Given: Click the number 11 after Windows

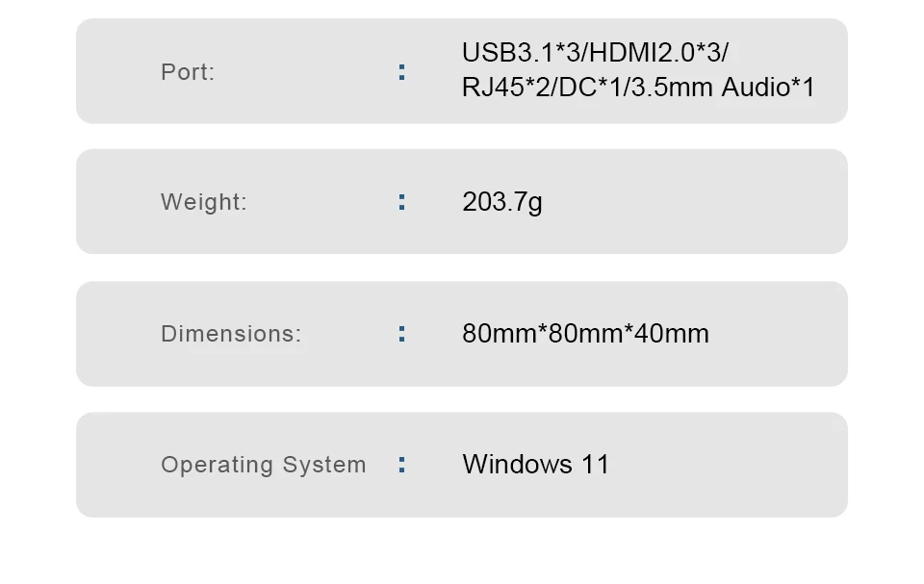Looking at the screenshot, I should (x=595, y=465).
